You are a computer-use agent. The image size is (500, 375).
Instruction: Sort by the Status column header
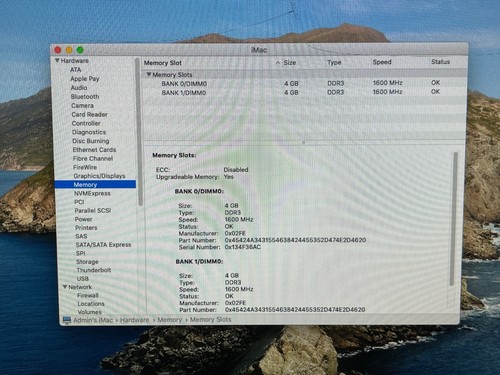click(x=440, y=62)
